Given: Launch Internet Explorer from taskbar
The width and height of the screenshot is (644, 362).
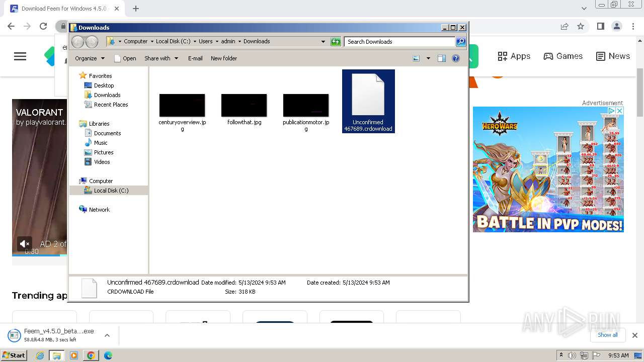Looking at the screenshot, I should click(40, 355).
